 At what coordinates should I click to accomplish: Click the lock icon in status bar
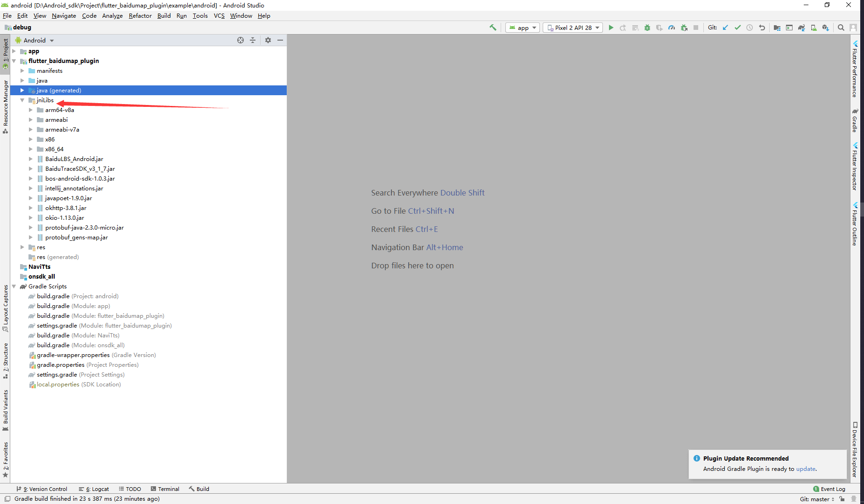coord(842,499)
